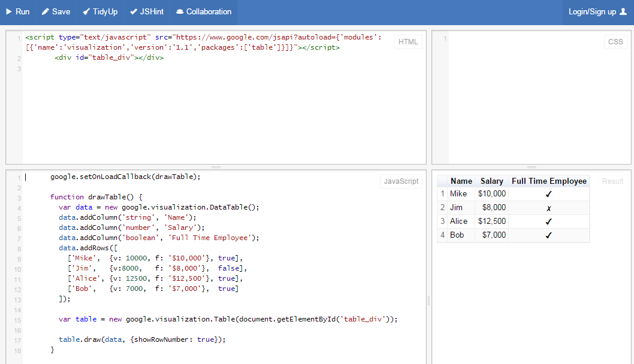Viewport: 634px width, 364px height.
Task: Sort table by Salary column header
Action: (491, 181)
